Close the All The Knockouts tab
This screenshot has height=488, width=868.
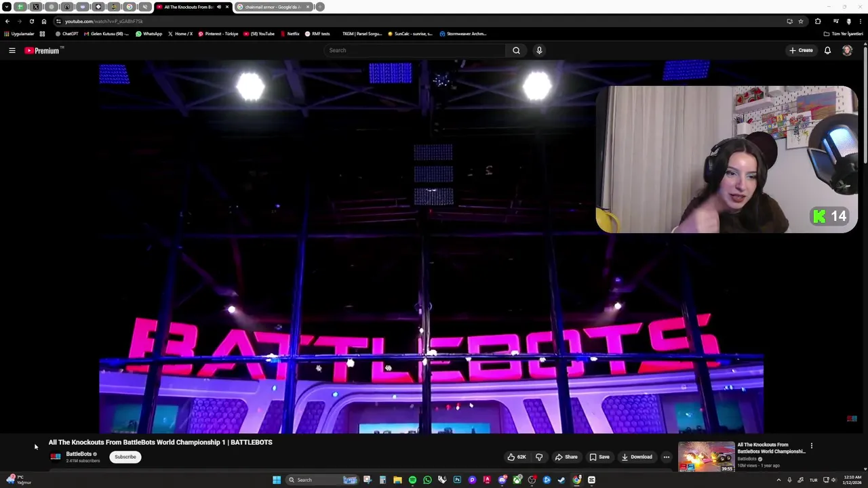(x=227, y=7)
